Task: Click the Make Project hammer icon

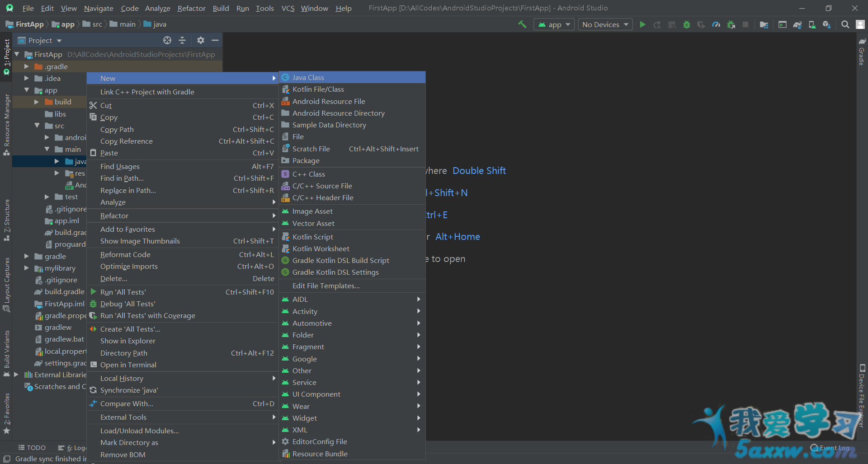Action: point(522,24)
